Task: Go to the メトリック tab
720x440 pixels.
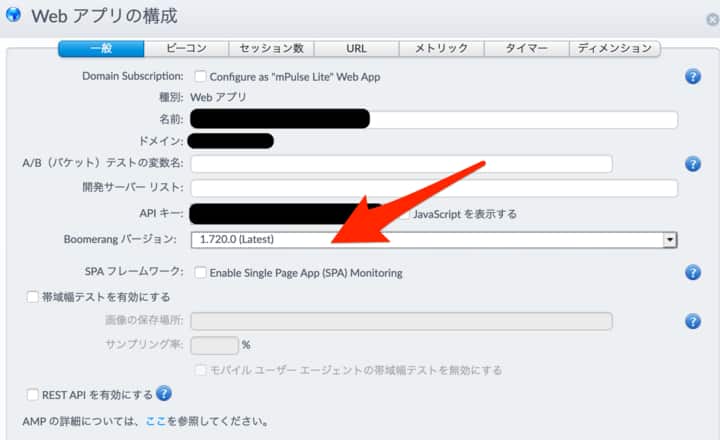Action: [441, 48]
